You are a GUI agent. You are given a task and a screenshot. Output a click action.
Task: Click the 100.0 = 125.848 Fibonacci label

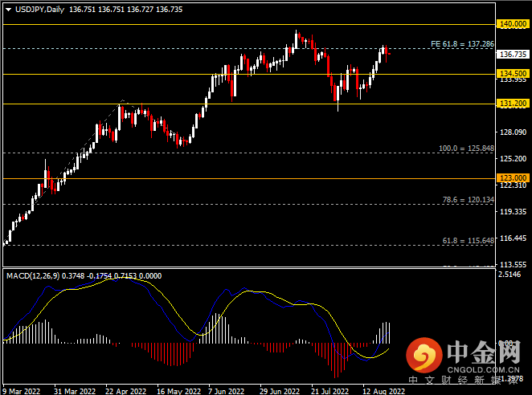466,149
